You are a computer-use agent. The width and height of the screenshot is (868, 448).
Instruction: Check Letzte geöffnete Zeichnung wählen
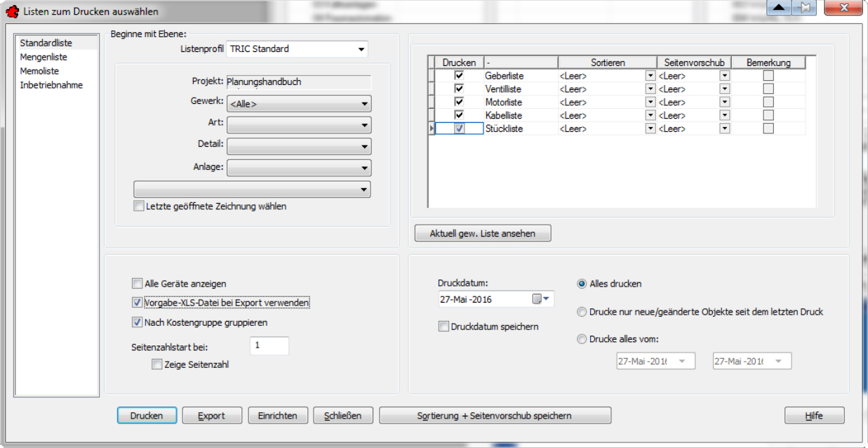[138, 206]
